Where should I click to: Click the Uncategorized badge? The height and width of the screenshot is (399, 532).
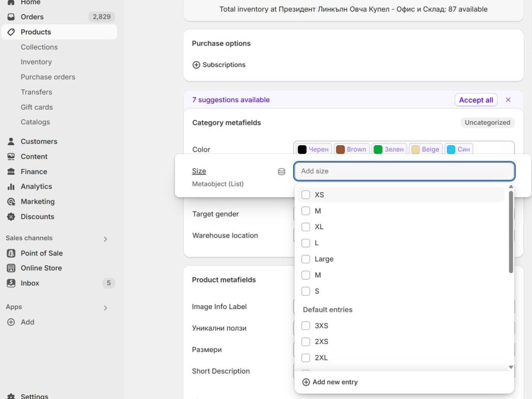tap(487, 122)
